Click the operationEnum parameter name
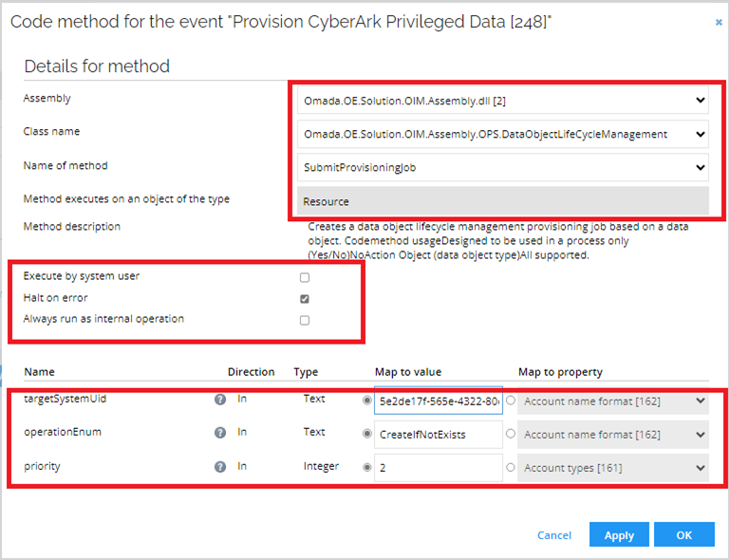The image size is (730, 560). coord(63,432)
